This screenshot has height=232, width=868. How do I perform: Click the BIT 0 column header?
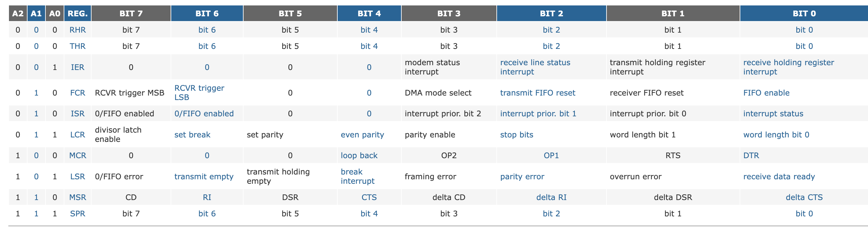coord(804,13)
